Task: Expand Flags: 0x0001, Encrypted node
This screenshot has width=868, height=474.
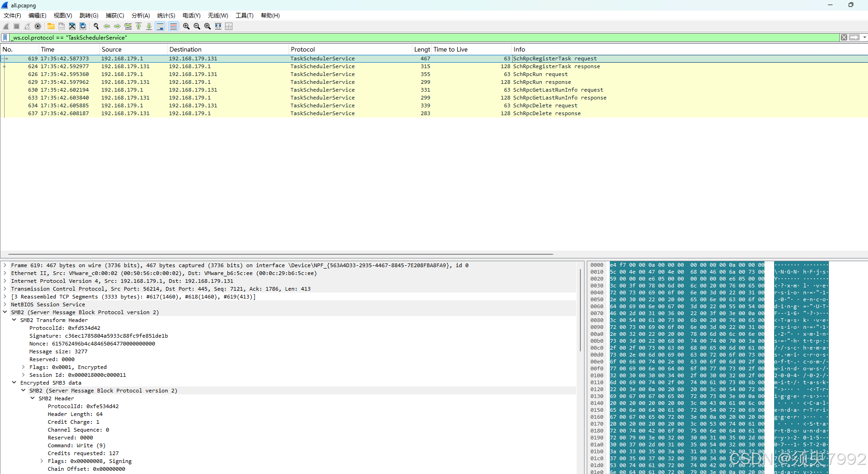Action: 23,367
